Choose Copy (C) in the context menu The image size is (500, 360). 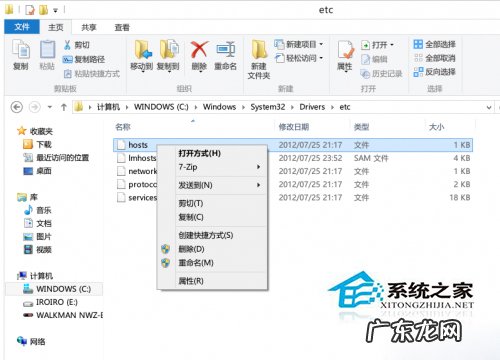tap(191, 217)
